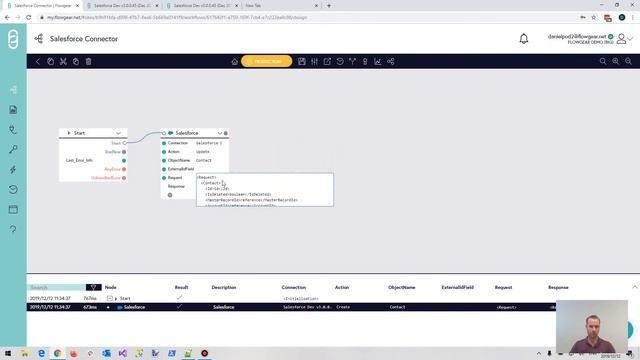The image size is (640, 360).
Task: Click the Start node play triangle
Action: (x=69, y=133)
